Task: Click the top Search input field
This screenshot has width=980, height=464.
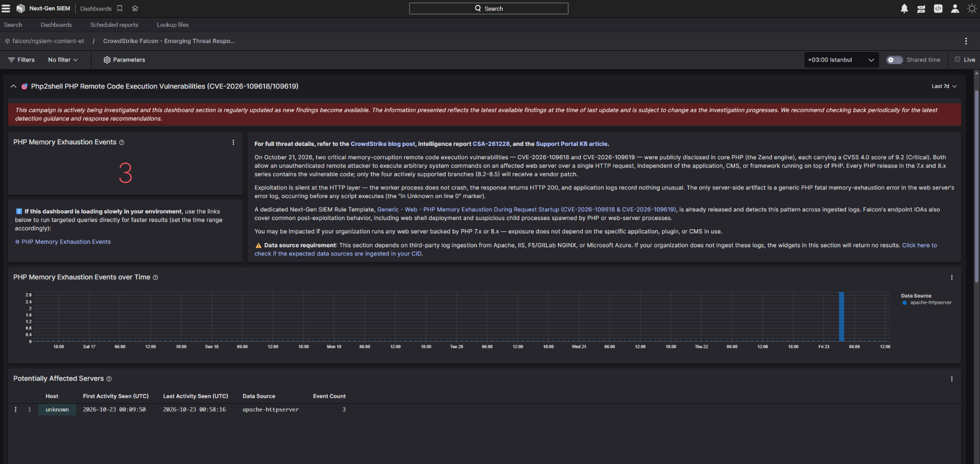Action: tap(489, 9)
